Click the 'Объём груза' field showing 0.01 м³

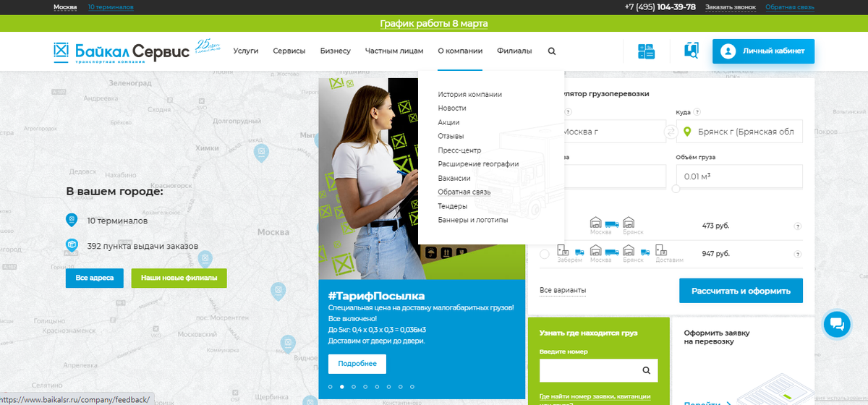coord(739,176)
